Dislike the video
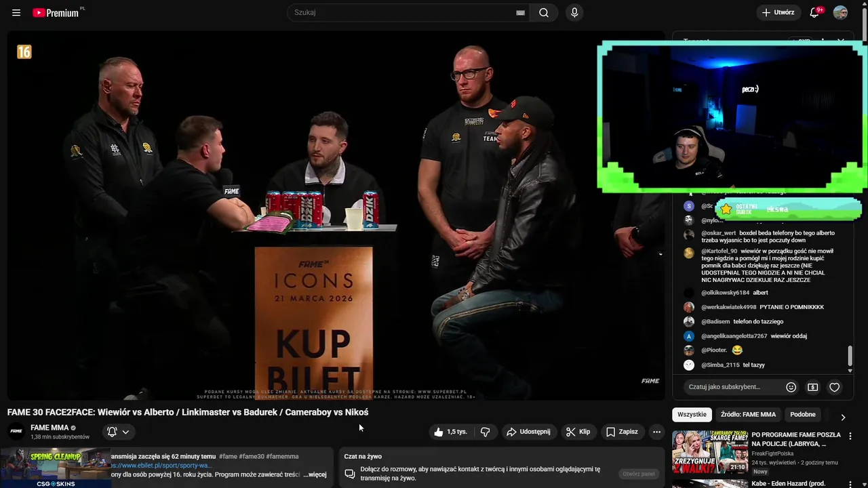The image size is (868, 488). 485,432
